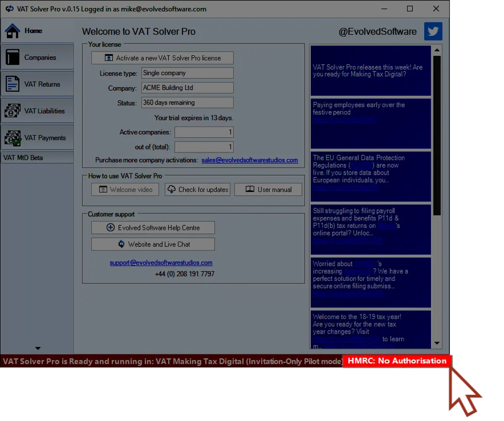Open the Paying employees early news item
Screen dimensions: 504x421
coord(370,123)
